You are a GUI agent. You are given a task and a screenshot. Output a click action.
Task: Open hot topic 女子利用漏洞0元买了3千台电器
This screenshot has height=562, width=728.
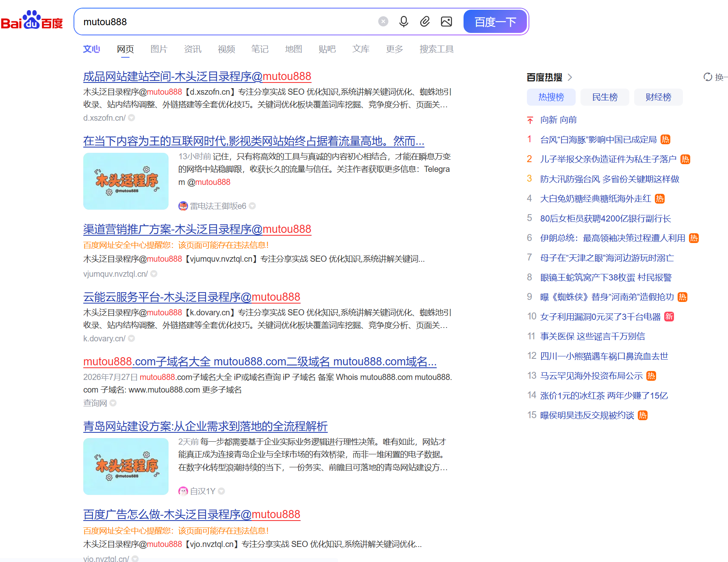[600, 317]
